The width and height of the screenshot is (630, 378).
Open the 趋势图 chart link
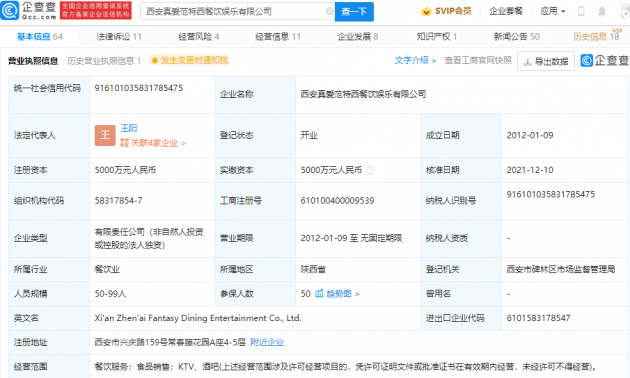tap(342, 294)
